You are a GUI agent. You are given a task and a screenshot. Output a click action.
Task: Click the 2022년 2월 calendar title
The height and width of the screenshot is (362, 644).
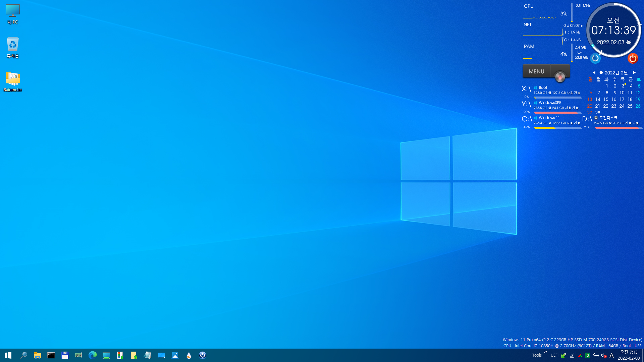click(616, 73)
